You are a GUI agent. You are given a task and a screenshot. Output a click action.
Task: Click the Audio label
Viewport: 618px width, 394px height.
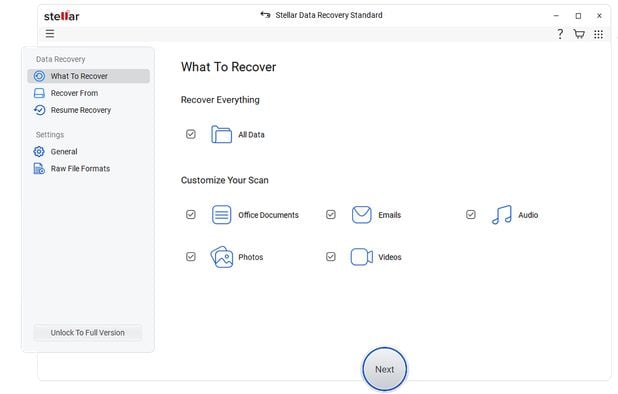(x=528, y=215)
